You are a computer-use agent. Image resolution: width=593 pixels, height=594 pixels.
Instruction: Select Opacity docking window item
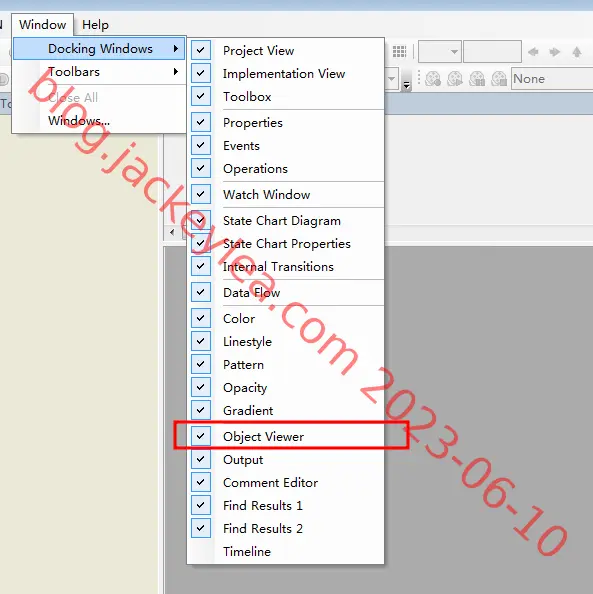pos(286,388)
